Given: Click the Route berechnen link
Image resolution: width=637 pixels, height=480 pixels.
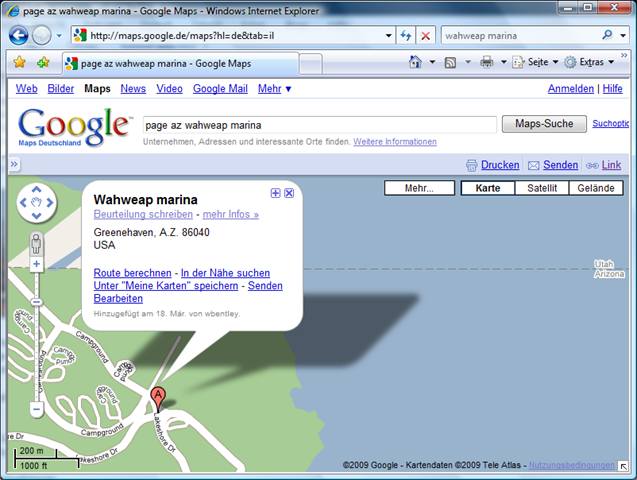Looking at the screenshot, I should point(131,273).
